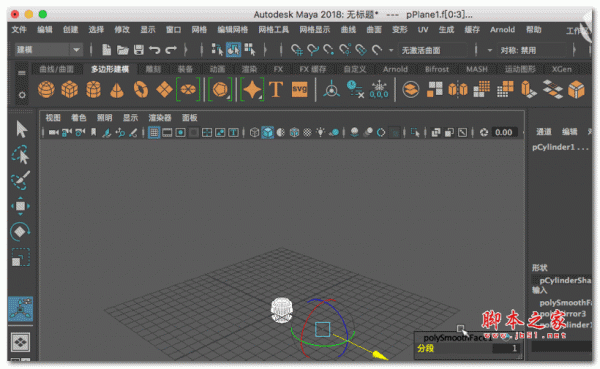Viewport: 600px width, 369px height.
Task: Select the Paint Selection tool
Action: point(20,180)
